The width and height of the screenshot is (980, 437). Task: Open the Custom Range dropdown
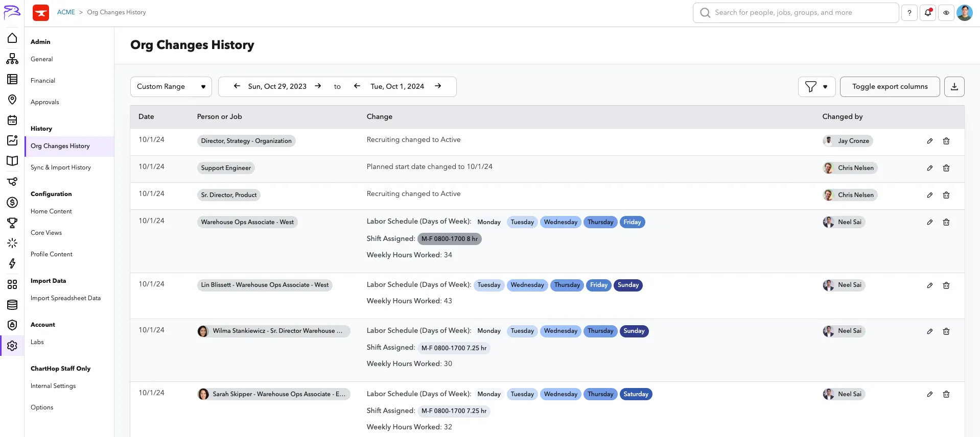tap(171, 87)
